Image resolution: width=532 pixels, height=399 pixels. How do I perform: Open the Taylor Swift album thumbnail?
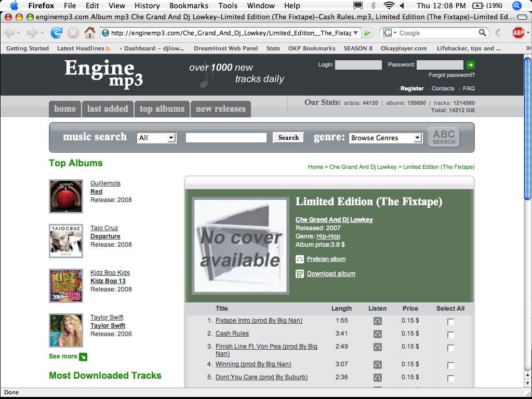tap(66, 330)
